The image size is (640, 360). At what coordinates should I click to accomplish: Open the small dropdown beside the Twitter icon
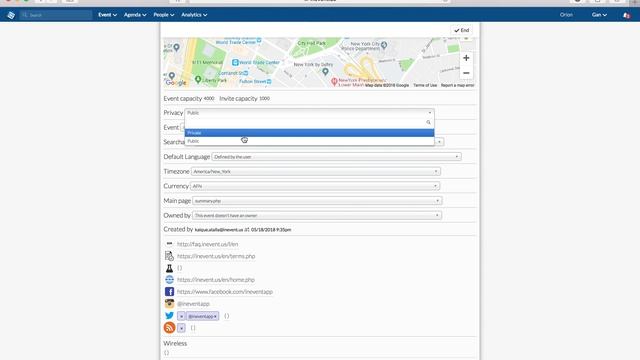tap(181, 316)
